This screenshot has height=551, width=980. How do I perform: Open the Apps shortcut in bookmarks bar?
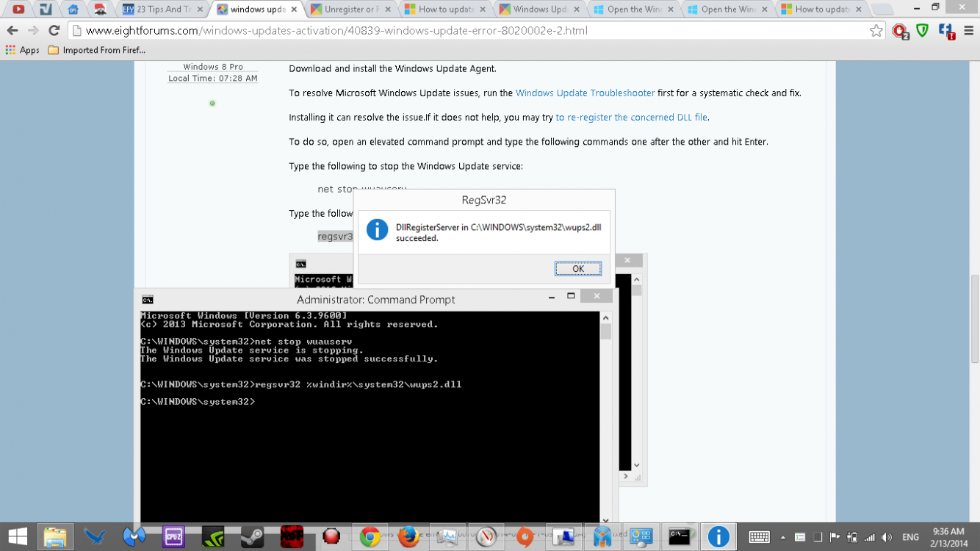22,50
